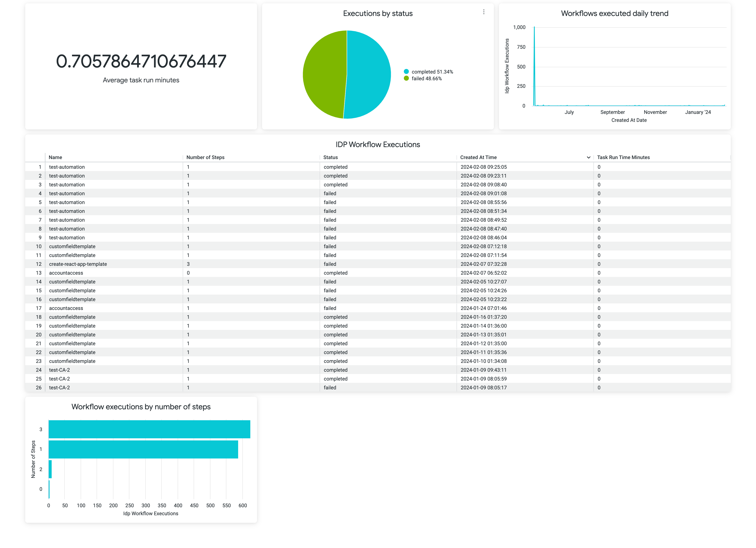The image size is (756, 548).
Task: Click the 2 steps bar
Action: coord(50,469)
